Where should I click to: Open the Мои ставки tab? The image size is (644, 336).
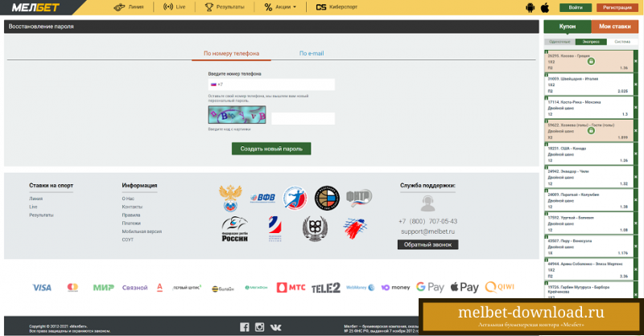point(614,27)
